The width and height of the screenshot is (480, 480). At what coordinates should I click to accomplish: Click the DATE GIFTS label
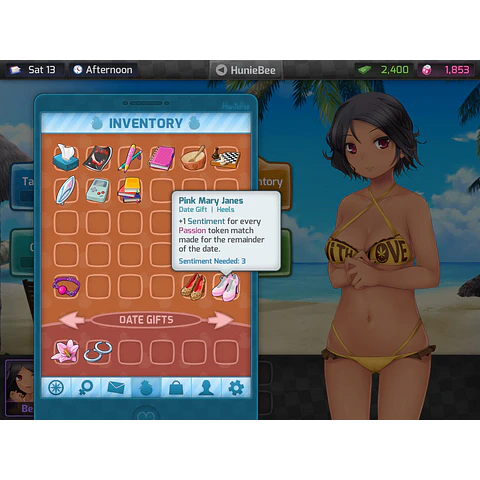[146, 320]
